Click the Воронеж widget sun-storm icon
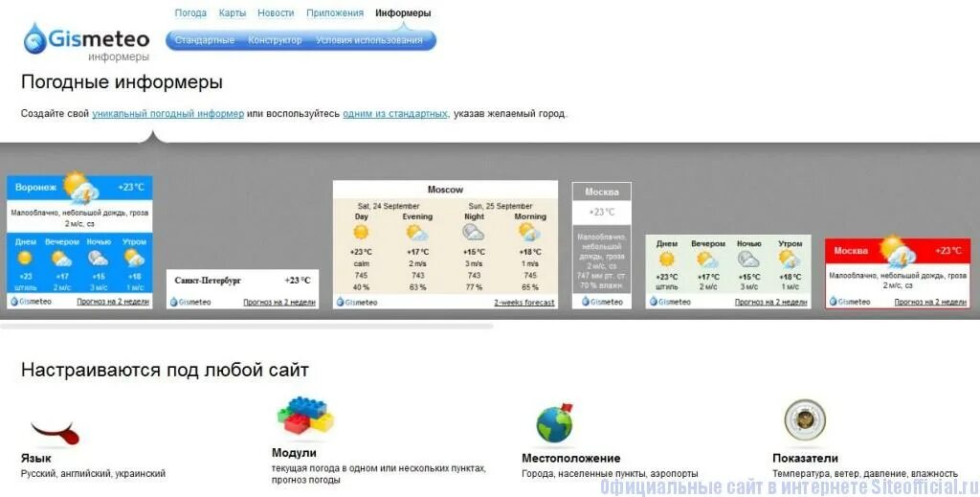Viewport: 980px width, 497px height. pyautogui.click(x=81, y=188)
